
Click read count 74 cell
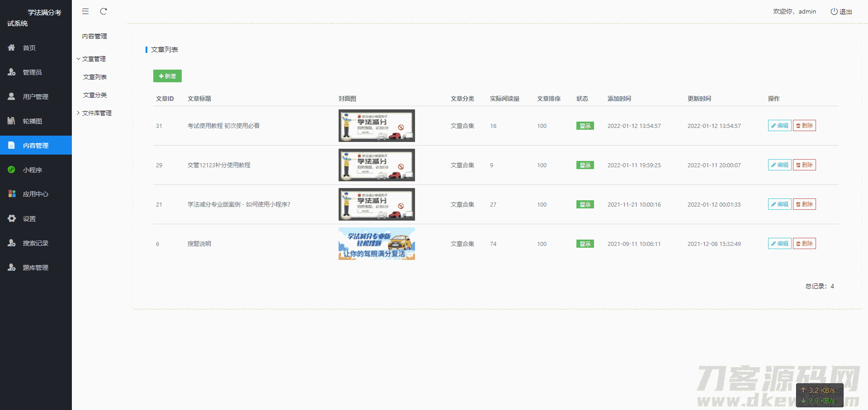(x=493, y=244)
